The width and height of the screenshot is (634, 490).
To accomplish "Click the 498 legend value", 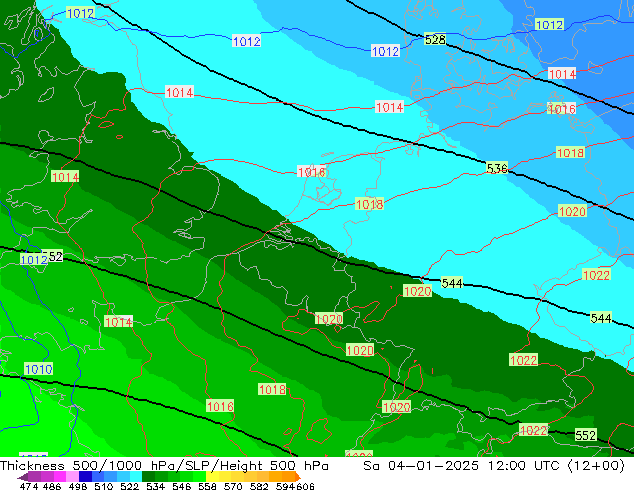I will pyautogui.click(x=78, y=486).
